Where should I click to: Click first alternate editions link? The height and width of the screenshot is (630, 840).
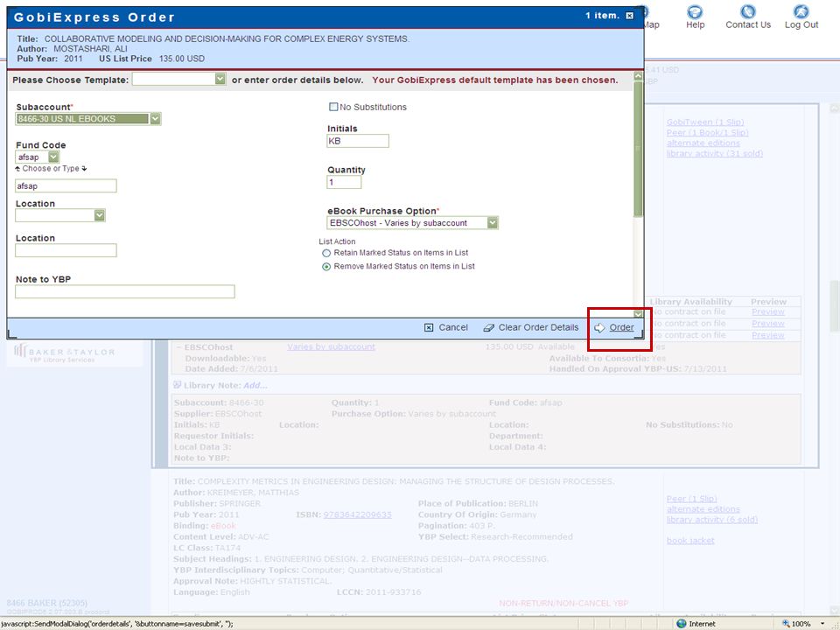click(703, 143)
